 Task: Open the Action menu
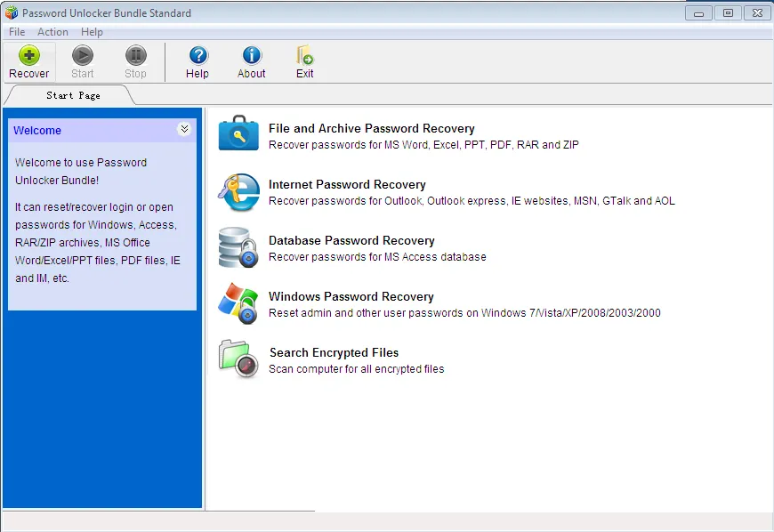point(52,31)
